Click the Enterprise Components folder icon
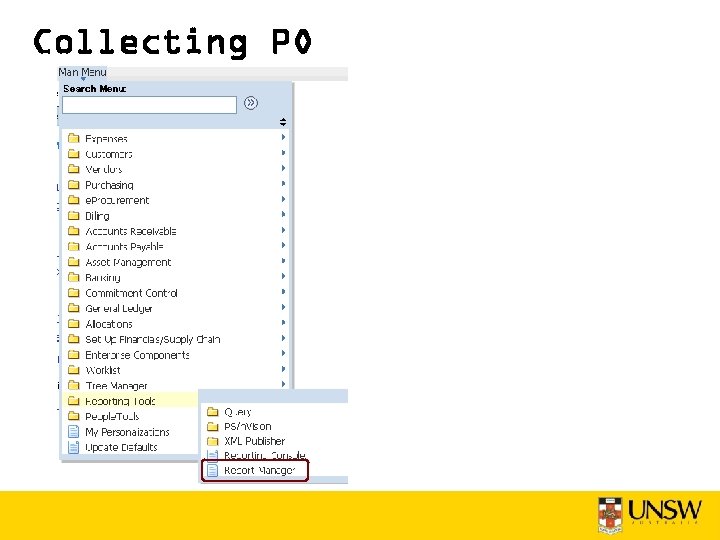This screenshot has width=720, height=540. (73, 354)
